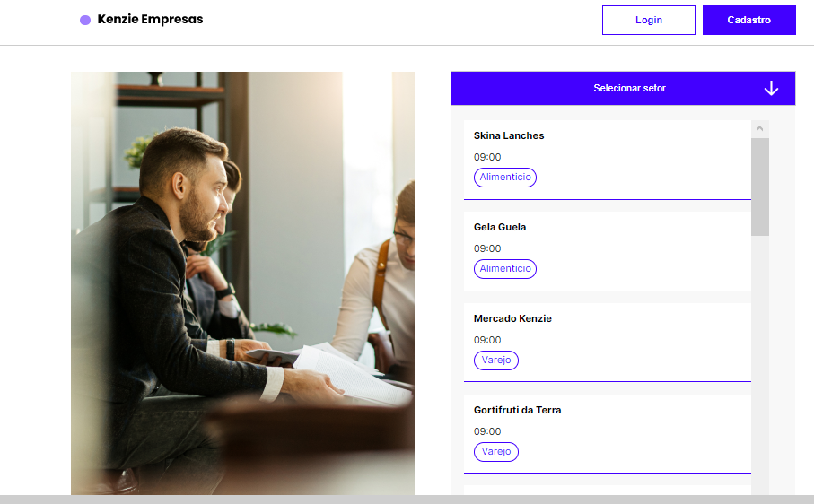Select the Mercado Kenzie company name
This screenshot has height=504, width=814.
coord(512,318)
